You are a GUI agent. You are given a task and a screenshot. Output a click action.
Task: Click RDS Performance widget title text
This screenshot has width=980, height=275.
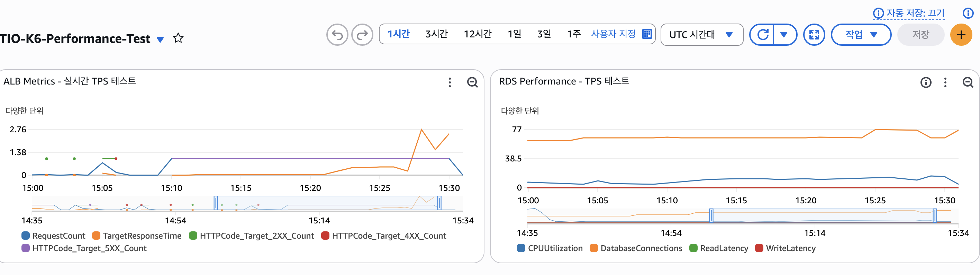click(x=564, y=81)
